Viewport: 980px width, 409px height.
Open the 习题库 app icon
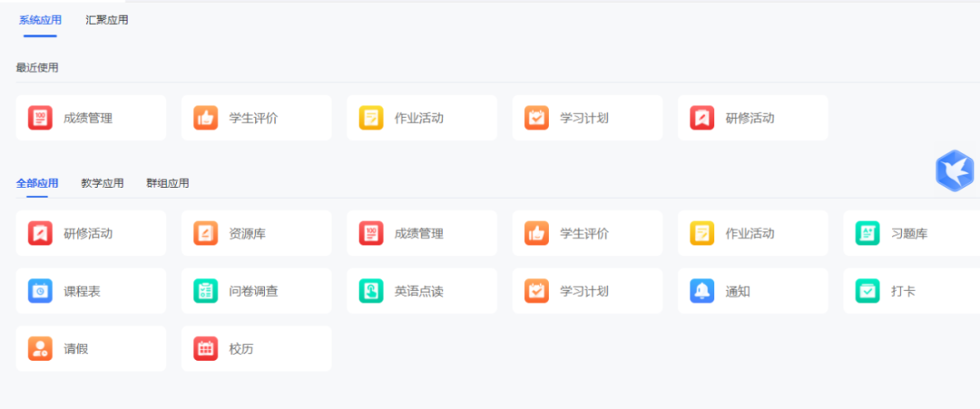[x=867, y=234]
